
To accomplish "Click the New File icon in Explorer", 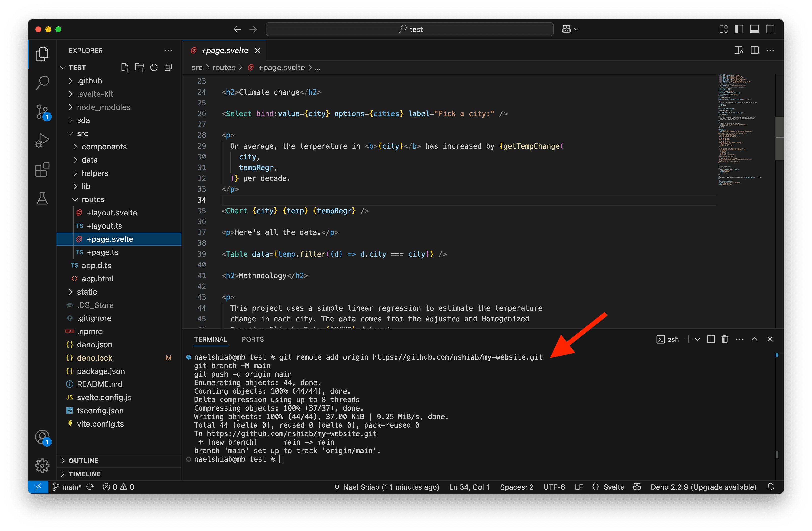I will click(x=125, y=67).
